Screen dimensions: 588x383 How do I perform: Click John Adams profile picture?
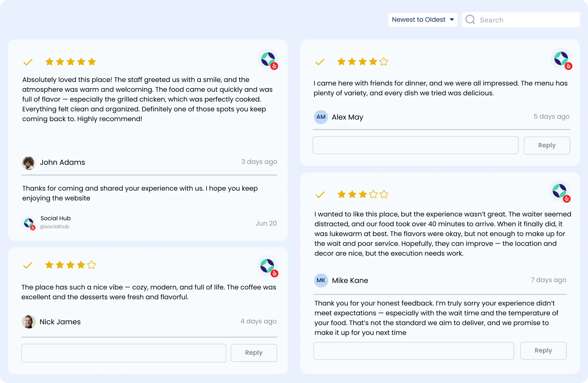point(29,163)
